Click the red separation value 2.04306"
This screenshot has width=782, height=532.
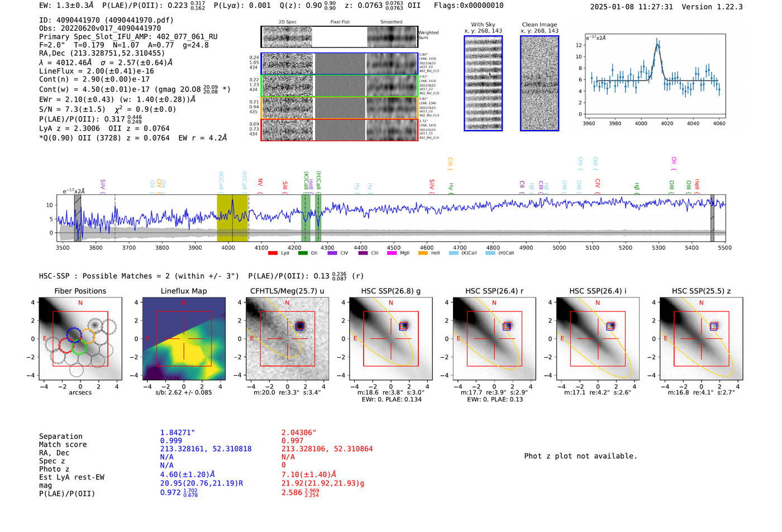pyautogui.click(x=299, y=433)
